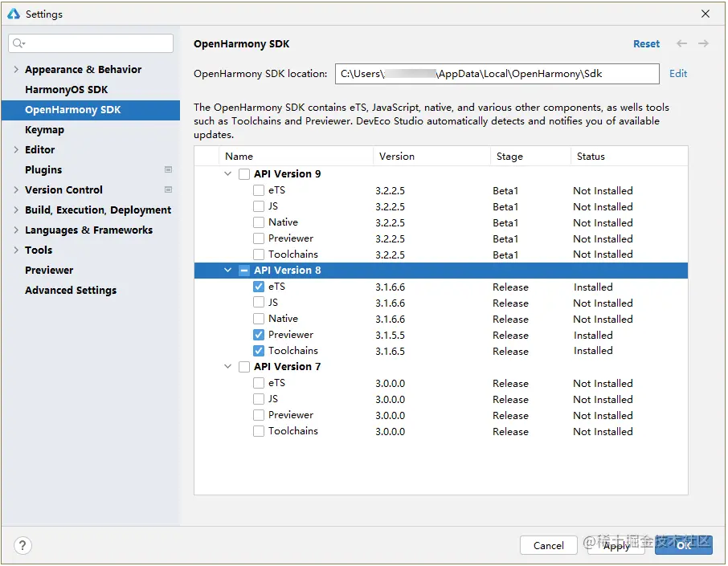Image resolution: width=728 pixels, height=566 pixels.
Task: Click the DevEco Studio logo in title bar
Action: [x=14, y=14]
